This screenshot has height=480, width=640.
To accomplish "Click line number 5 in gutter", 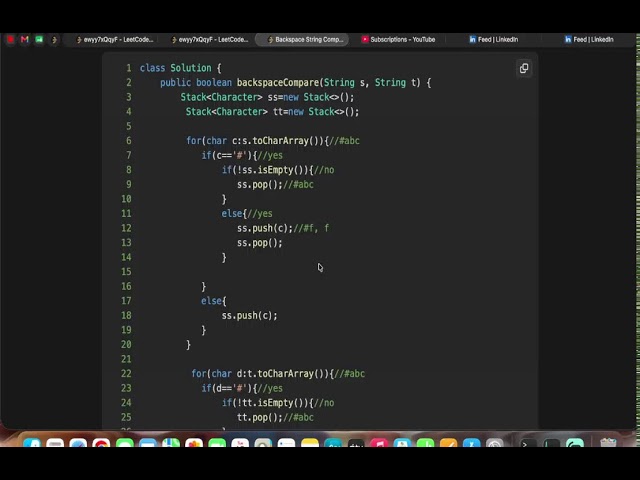I will 129,126.
